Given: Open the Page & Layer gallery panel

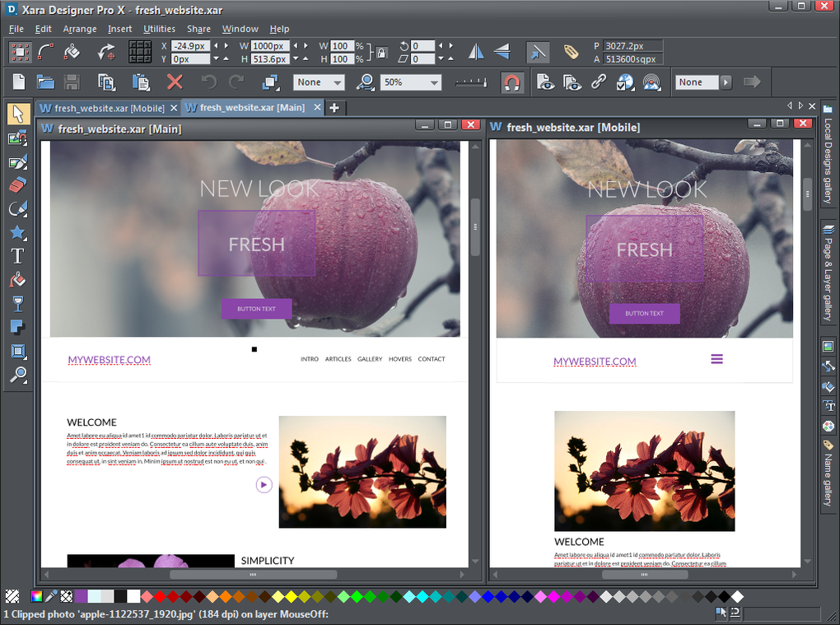Looking at the screenshot, I should 828,274.
